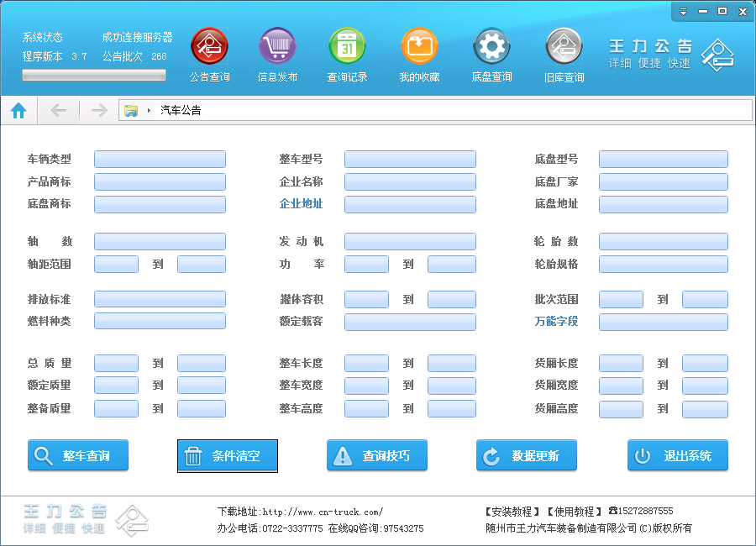
Task: Click the forward arrow navigation icon
Action: 98,110
